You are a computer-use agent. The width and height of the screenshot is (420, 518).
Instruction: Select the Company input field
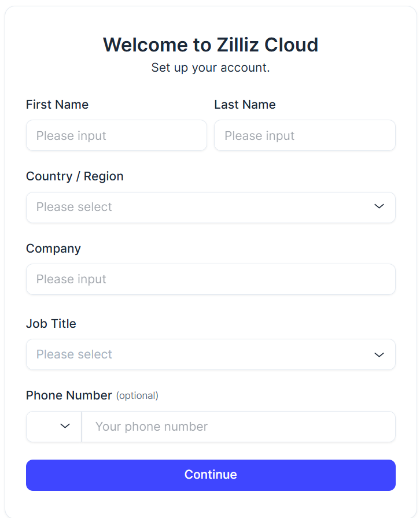[211, 279]
